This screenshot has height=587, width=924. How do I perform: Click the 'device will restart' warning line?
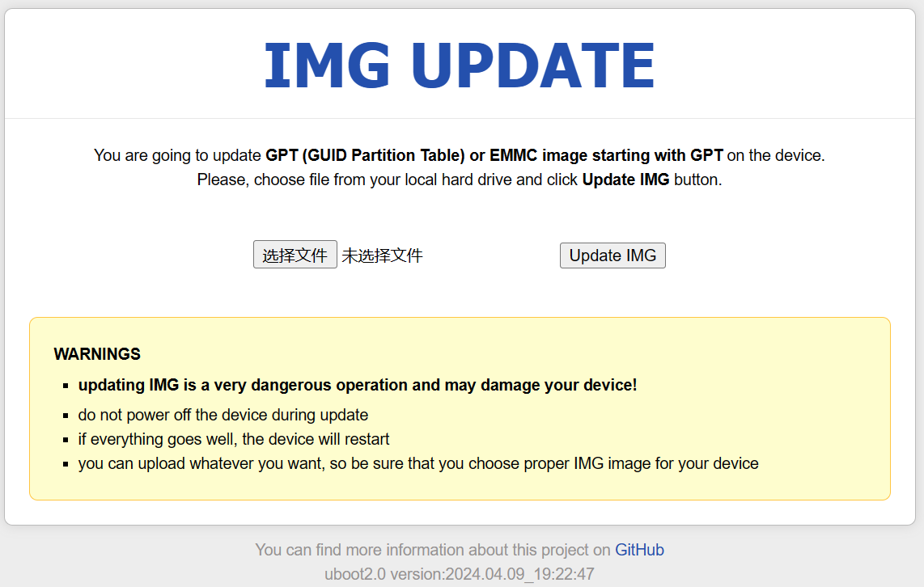(233, 439)
